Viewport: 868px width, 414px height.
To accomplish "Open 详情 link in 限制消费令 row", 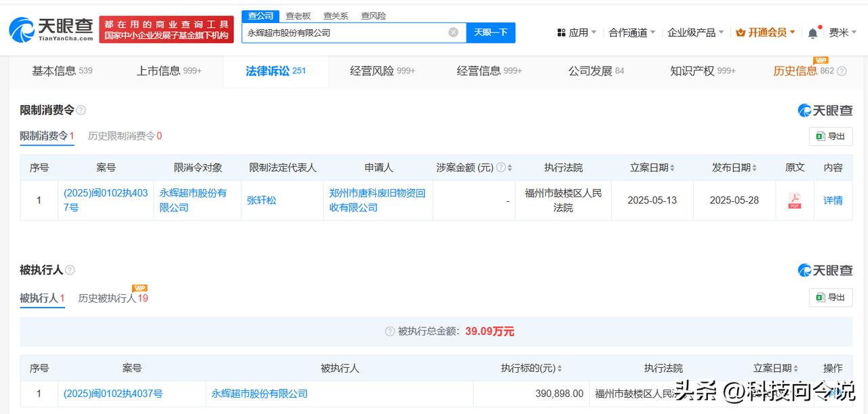I will [x=833, y=201].
